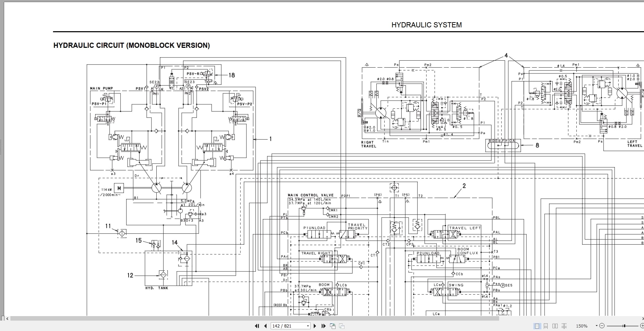The height and width of the screenshot is (331, 644).
Task: Click the PSV-P1 valve label
Action: coord(99,104)
